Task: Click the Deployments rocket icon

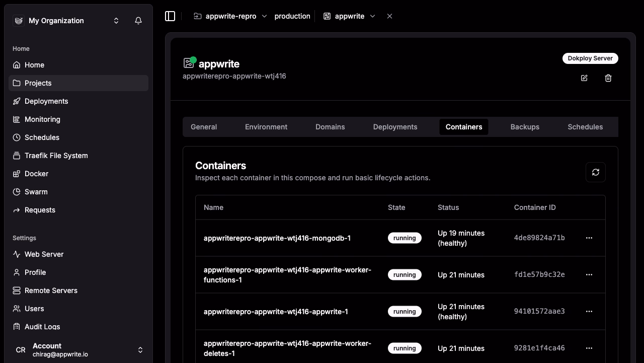Action: tap(17, 101)
